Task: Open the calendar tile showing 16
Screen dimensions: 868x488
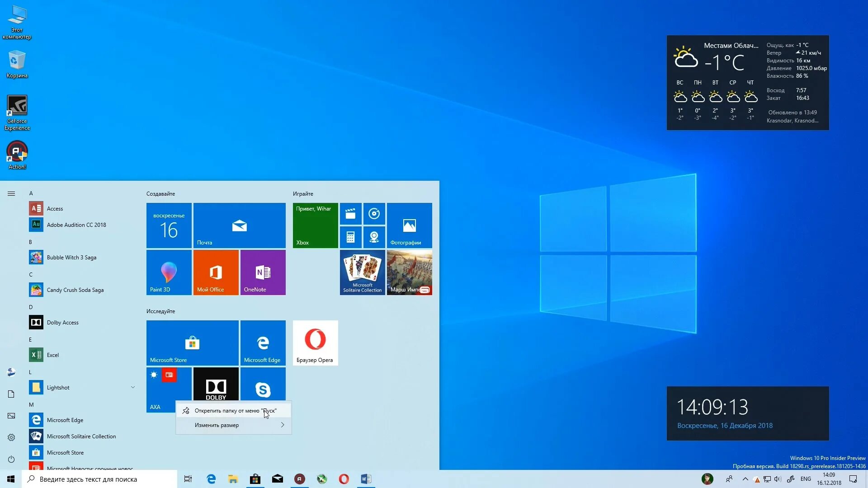Action: tap(169, 225)
